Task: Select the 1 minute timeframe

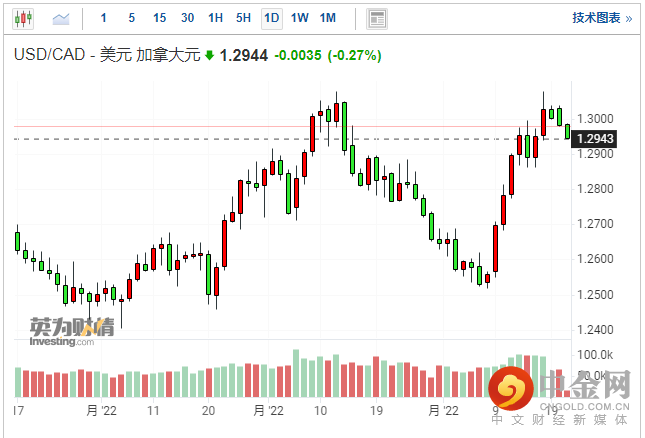Action: [104, 18]
